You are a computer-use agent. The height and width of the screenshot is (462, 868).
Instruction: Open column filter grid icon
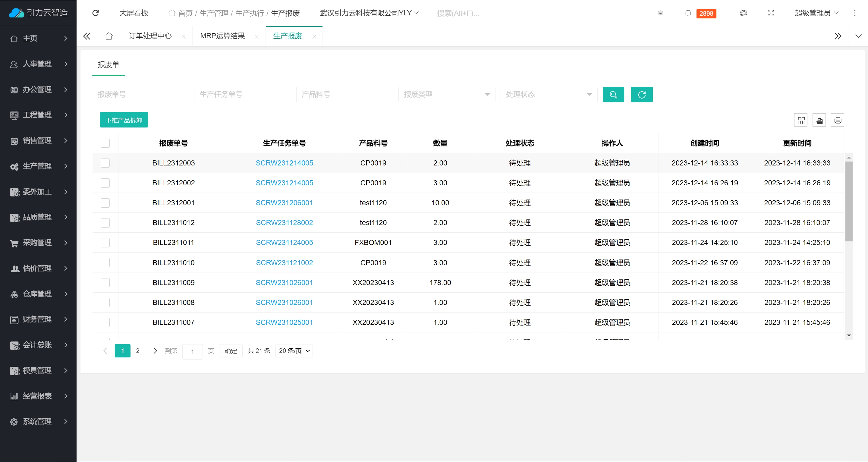pyautogui.click(x=801, y=120)
